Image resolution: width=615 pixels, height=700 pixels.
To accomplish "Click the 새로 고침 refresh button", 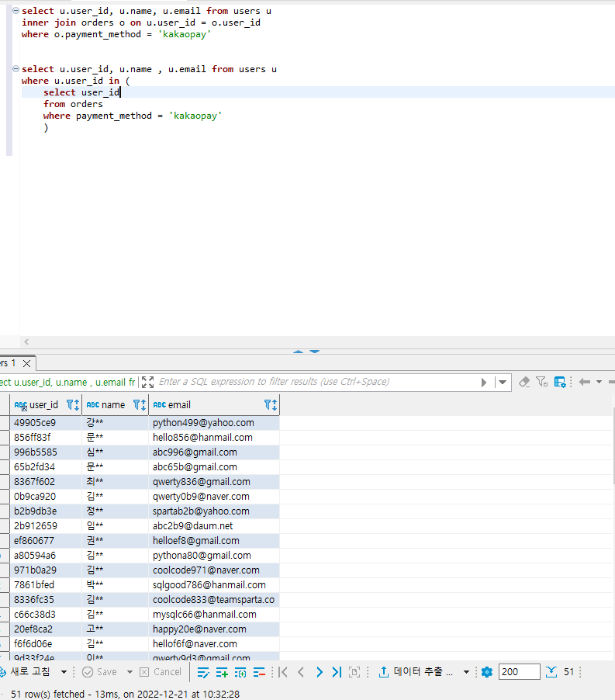I will click(26, 672).
